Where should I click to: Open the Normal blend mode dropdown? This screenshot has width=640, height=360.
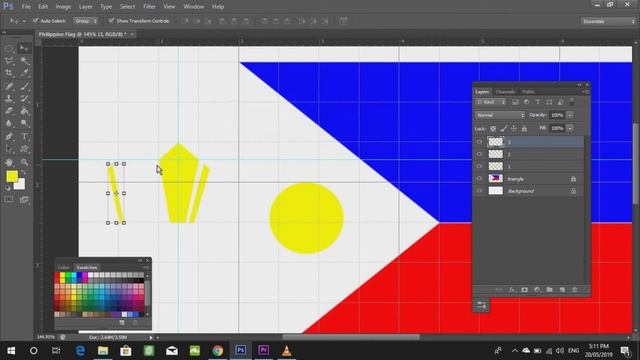click(500, 116)
